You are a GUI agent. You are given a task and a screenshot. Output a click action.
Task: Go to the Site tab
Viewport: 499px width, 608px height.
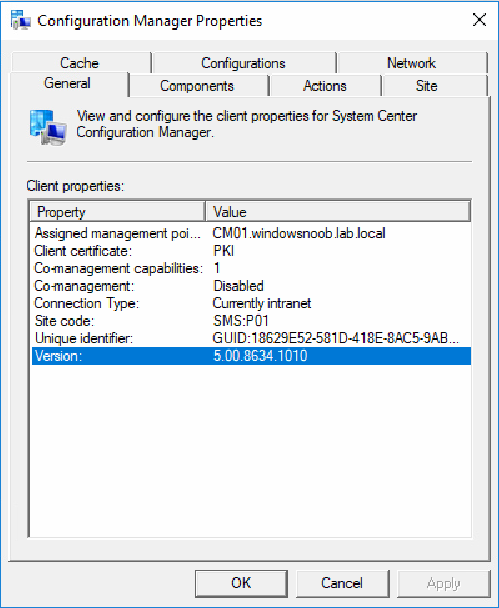point(427,86)
